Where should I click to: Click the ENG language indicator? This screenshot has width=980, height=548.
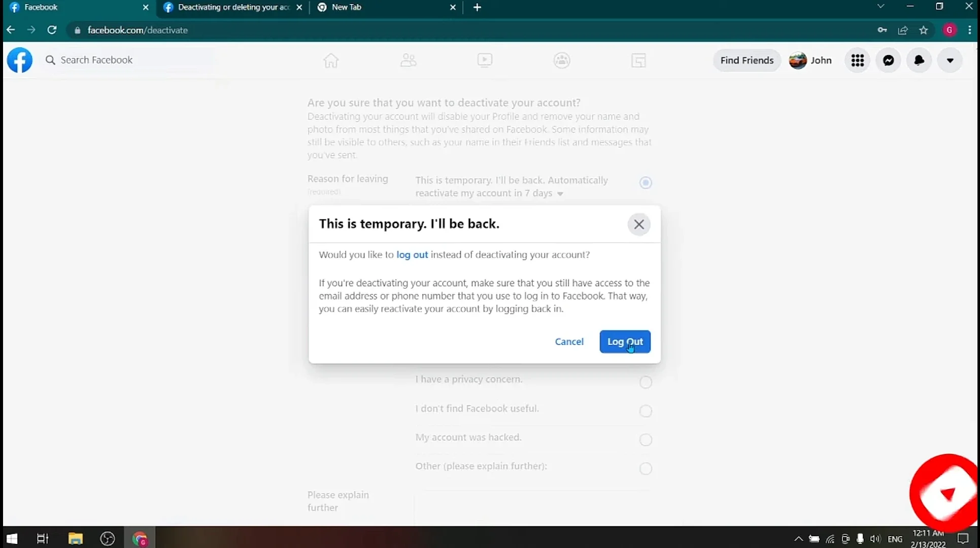click(895, 539)
